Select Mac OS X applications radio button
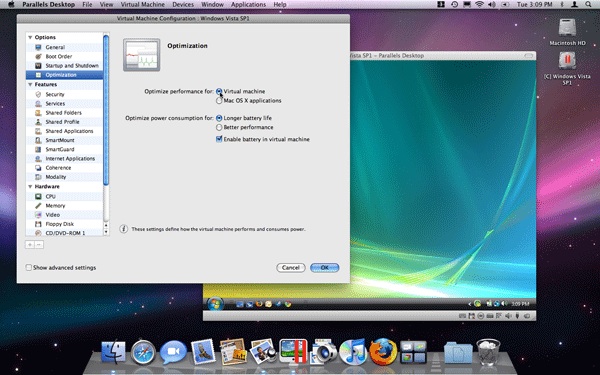600x375 pixels. [x=219, y=101]
